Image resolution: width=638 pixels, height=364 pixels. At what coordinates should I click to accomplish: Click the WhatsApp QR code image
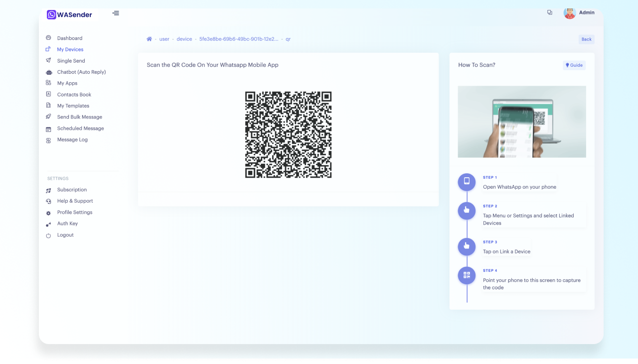click(x=289, y=134)
